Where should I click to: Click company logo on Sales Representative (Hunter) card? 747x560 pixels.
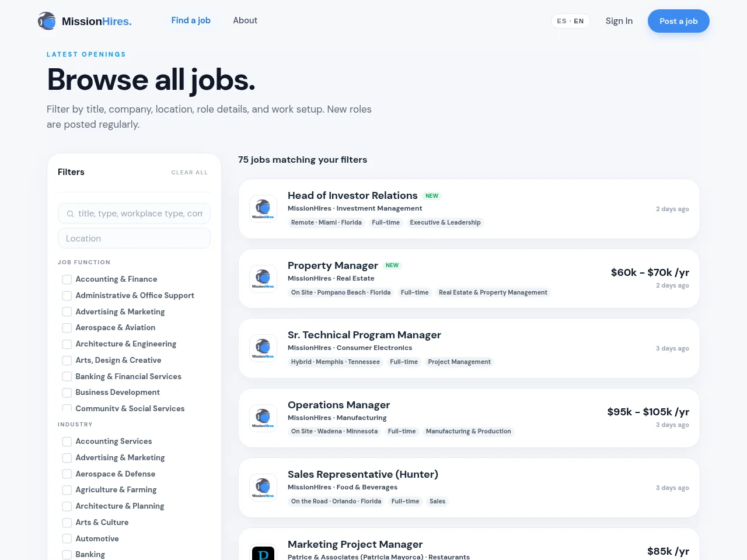263,488
